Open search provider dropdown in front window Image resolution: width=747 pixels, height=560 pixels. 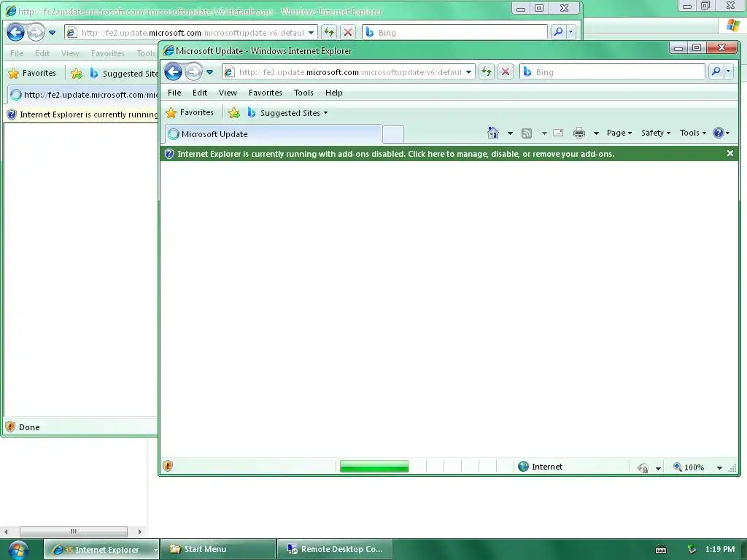pyautogui.click(x=729, y=71)
